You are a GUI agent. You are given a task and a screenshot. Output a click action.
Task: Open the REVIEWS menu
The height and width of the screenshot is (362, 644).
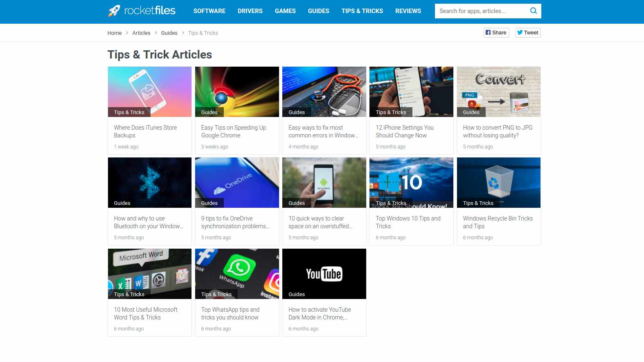(x=408, y=11)
